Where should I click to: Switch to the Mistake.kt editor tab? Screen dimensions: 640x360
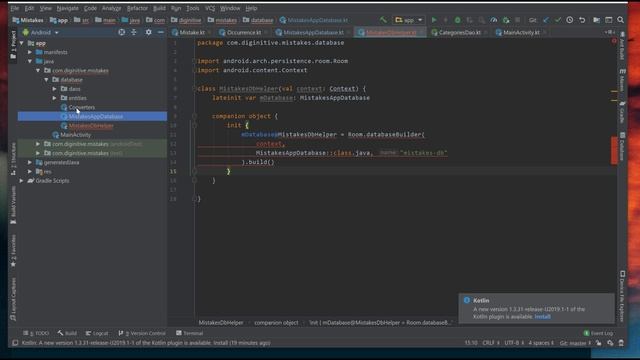coord(192,32)
